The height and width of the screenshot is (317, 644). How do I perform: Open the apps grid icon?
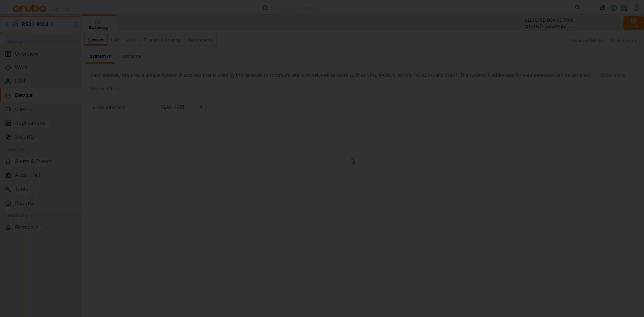pos(624,8)
